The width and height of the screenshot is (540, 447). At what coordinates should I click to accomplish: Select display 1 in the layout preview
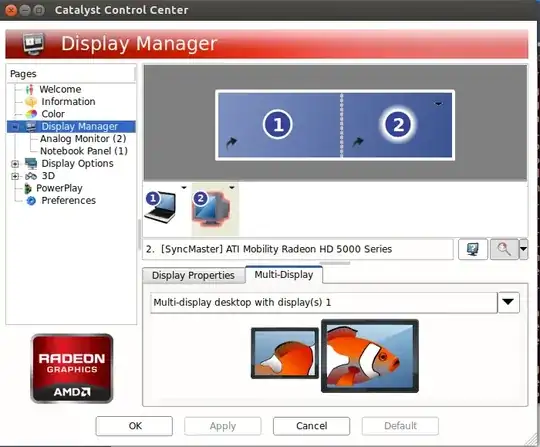click(278, 124)
